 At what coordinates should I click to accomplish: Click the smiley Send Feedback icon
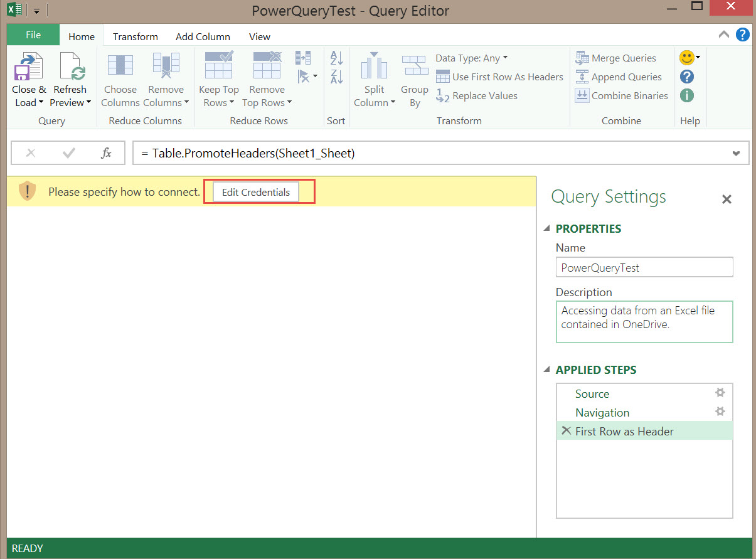(687, 58)
